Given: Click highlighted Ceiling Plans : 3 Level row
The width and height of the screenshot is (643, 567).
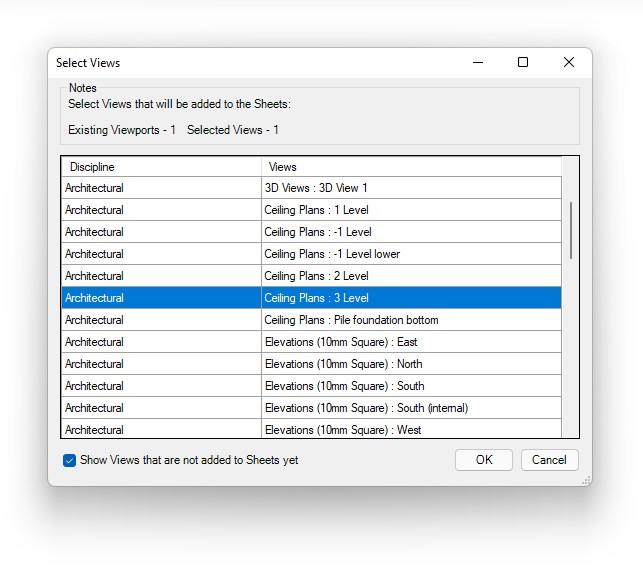Looking at the screenshot, I should pos(410,298).
